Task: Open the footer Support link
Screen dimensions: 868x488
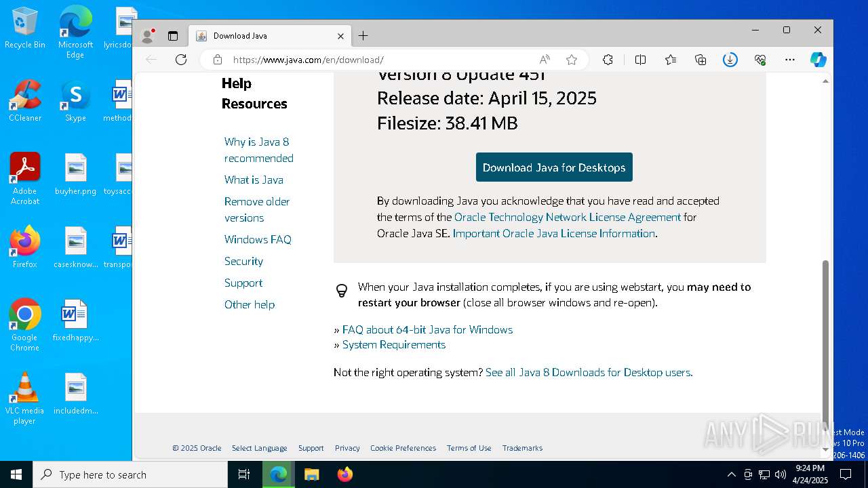Action: pyautogui.click(x=311, y=448)
